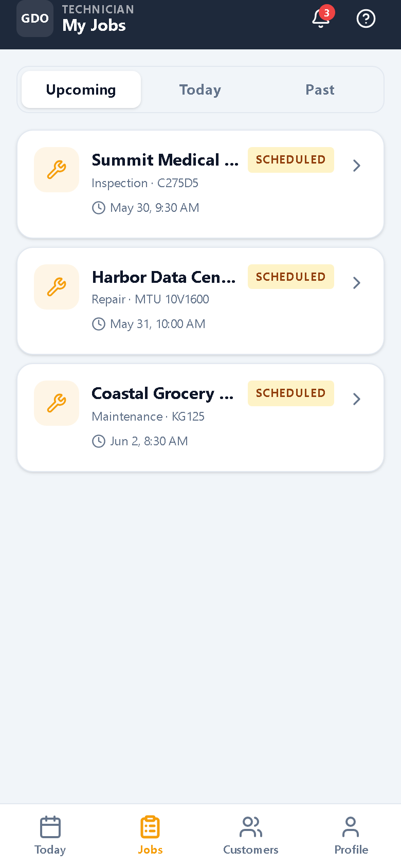Switch to the Past tab
The width and height of the screenshot is (401, 868).
(320, 89)
